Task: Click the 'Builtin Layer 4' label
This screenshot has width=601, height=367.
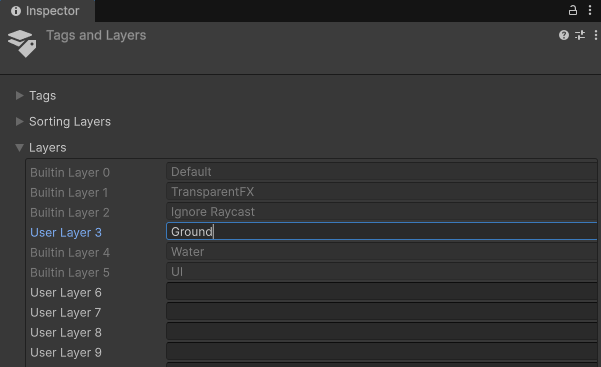Action: point(70,253)
